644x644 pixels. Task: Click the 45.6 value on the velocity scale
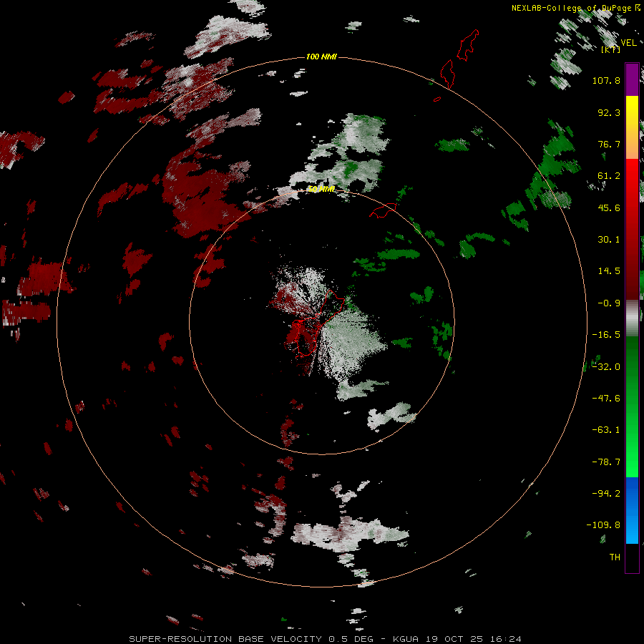609,208
